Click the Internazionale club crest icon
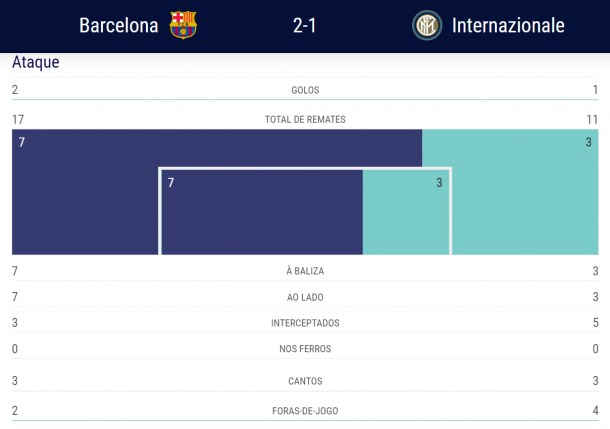Image resolution: width=610 pixels, height=429 pixels. click(427, 26)
